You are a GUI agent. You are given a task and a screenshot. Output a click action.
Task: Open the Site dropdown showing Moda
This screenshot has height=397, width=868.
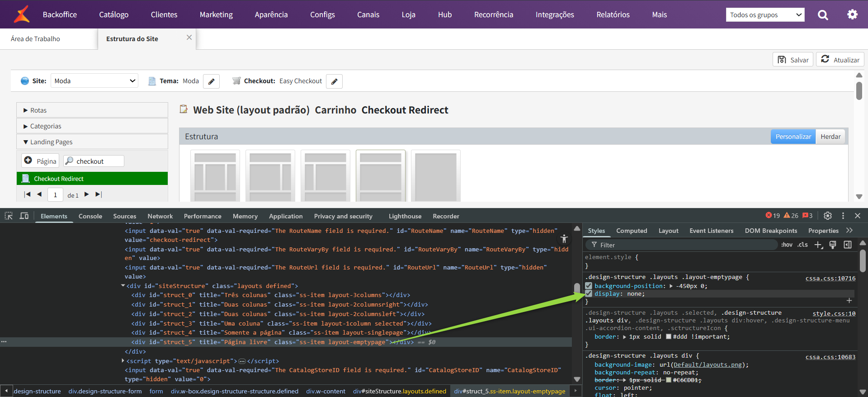(x=94, y=81)
